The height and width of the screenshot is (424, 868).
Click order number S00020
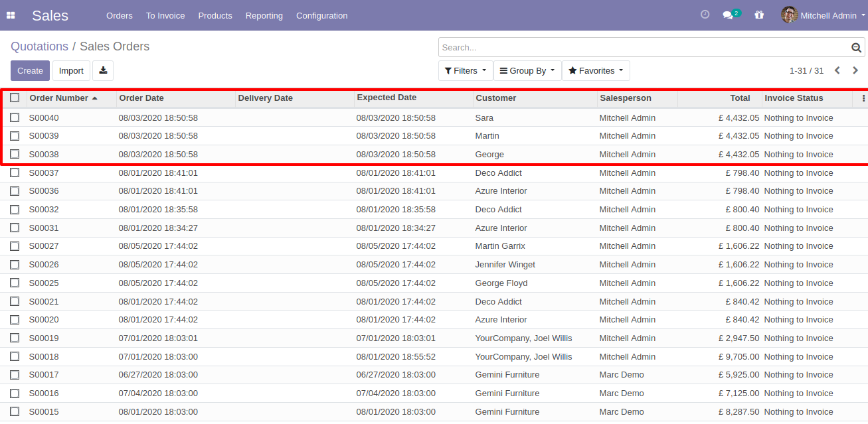point(44,319)
